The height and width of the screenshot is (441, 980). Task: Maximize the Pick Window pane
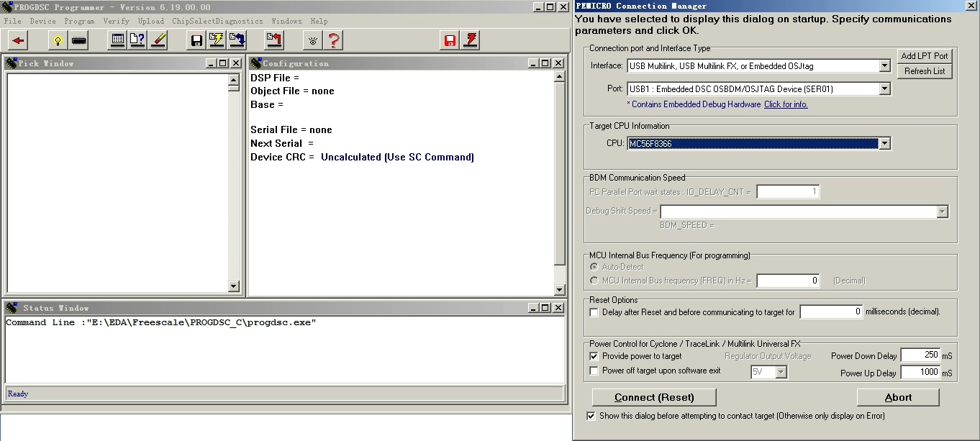click(x=222, y=63)
